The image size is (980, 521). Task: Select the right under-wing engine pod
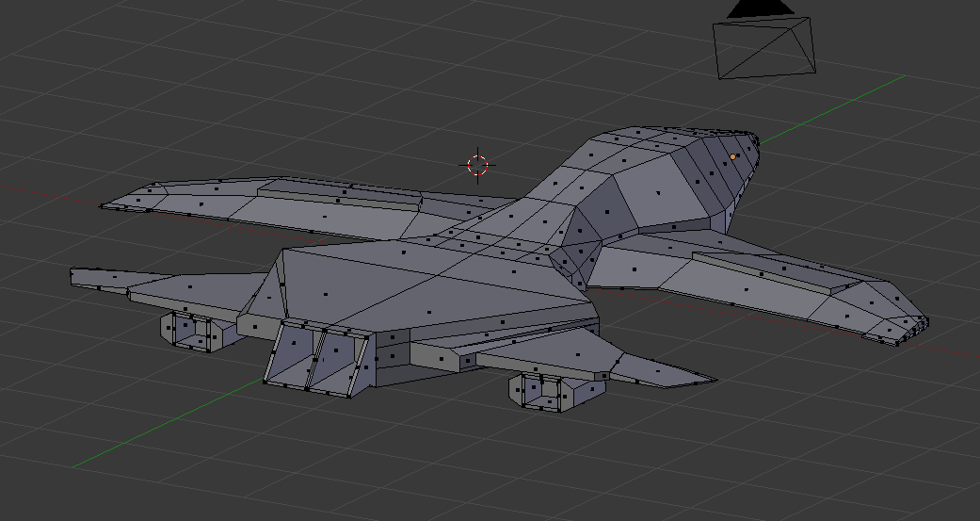tap(546, 389)
